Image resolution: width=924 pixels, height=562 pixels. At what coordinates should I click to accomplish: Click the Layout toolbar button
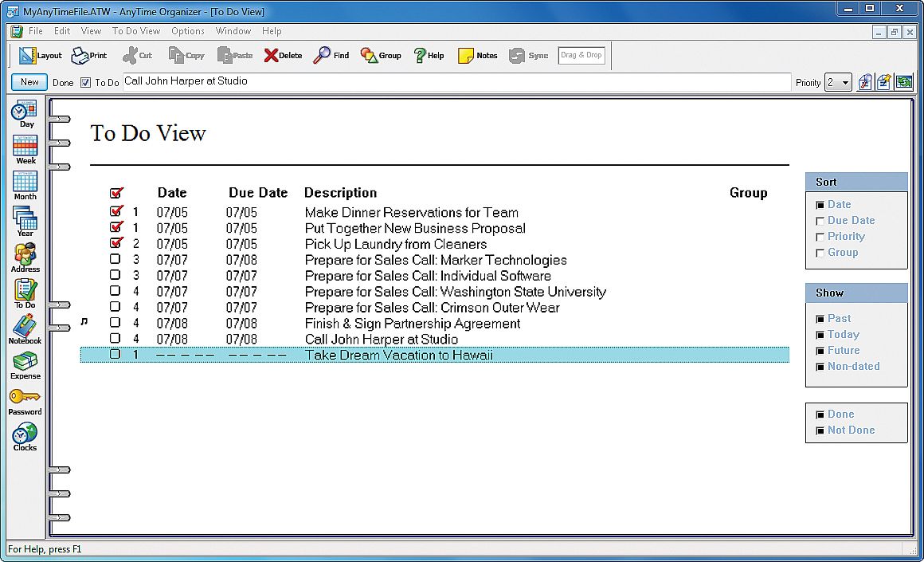pyautogui.click(x=40, y=55)
